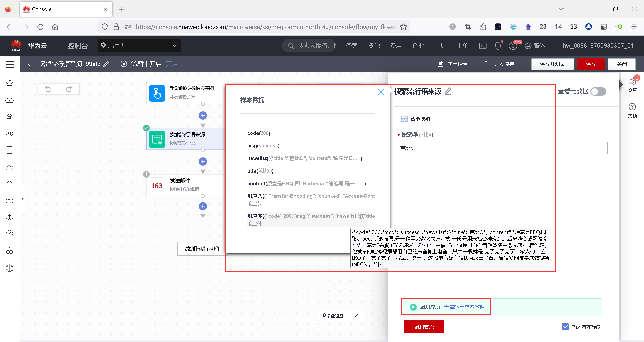The height and width of the screenshot is (342, 644).
Task: Bookmark this page with the star
Action: [x=404, y=27]
